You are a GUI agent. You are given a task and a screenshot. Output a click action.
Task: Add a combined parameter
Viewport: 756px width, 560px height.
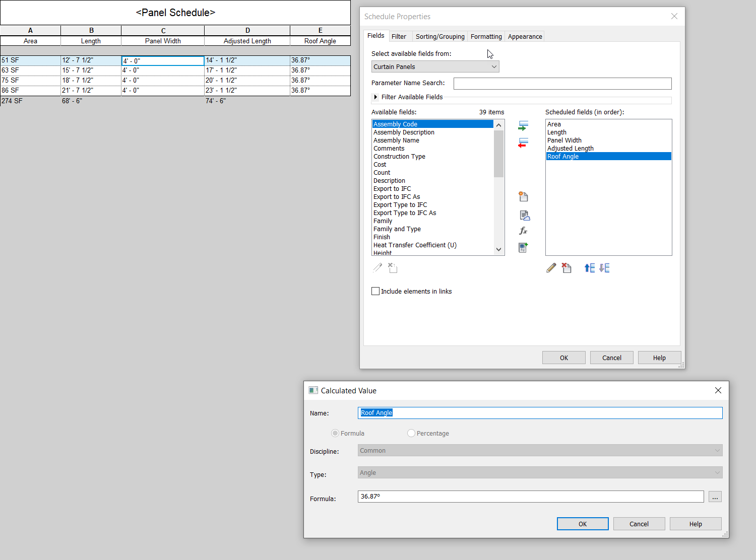point(523,247)
